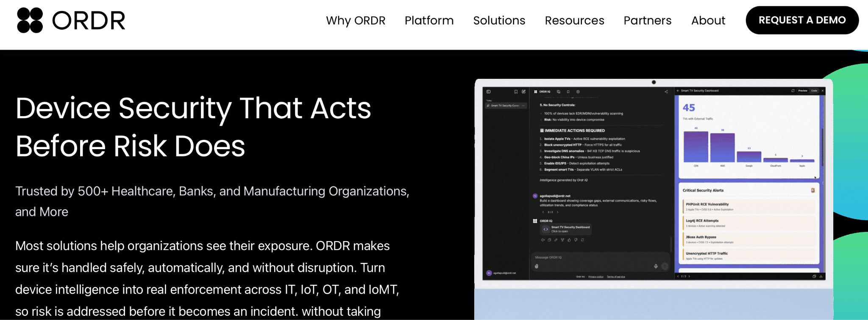Click the code brackets icon on artifact card
The height and width of the screenshot is (320, 868).
546,229
